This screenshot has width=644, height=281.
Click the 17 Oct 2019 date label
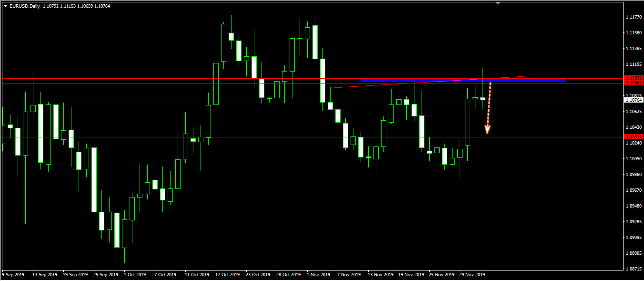point(228,275)
